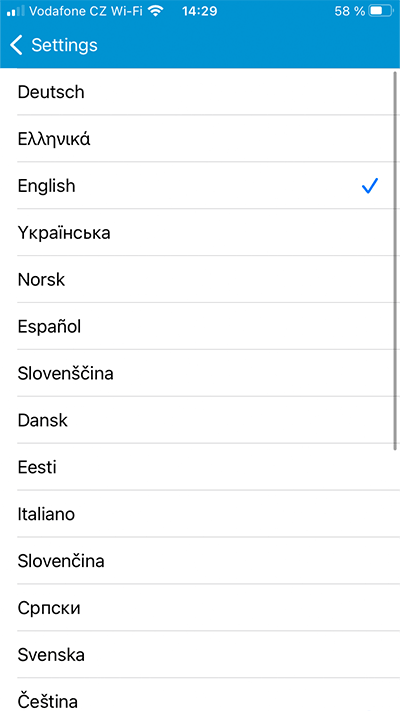Viewport: 400px width, 711px height.
Task: Click the vertical scrollbar indicator
Action: 395,260
